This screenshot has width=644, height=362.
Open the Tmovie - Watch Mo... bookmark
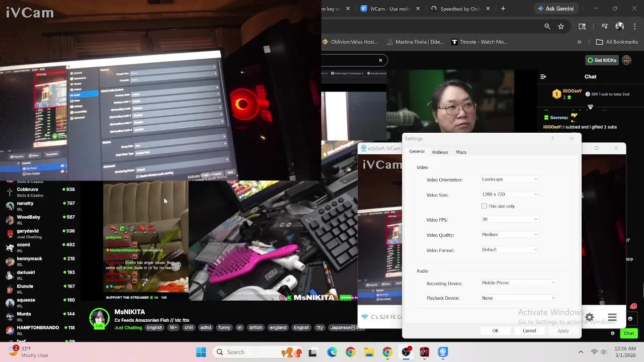(479, 42)
